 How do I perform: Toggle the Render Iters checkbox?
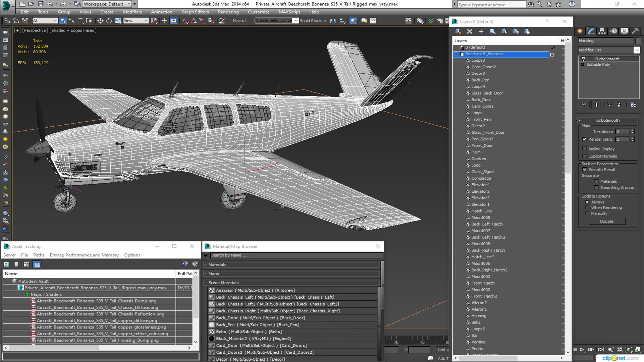click(x=584, y=139)
